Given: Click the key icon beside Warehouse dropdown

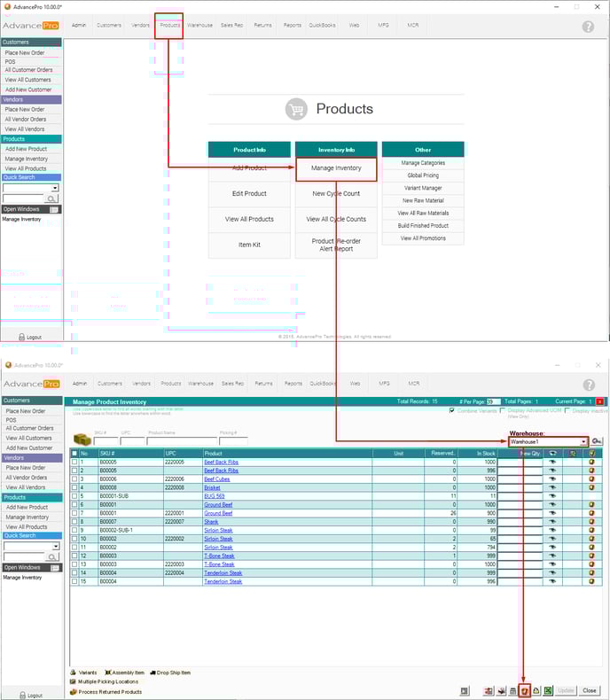Looking at the screenshot, I should (x=598, y=441).
